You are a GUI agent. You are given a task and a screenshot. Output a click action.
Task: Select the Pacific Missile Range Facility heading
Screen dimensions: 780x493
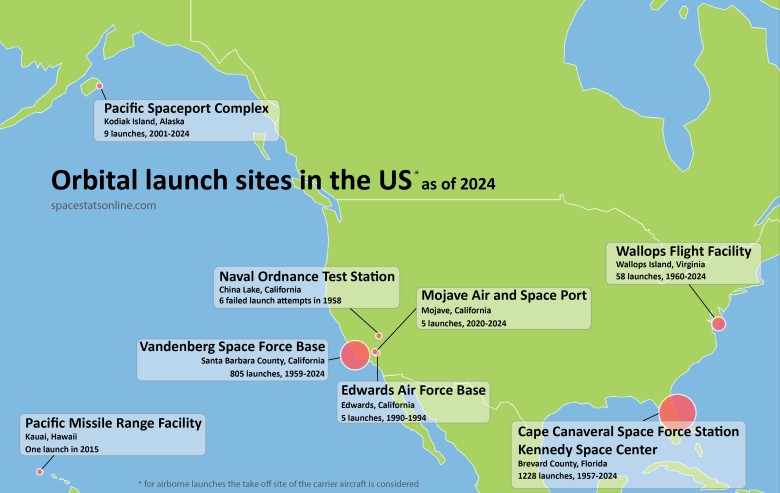coord(113,423)
